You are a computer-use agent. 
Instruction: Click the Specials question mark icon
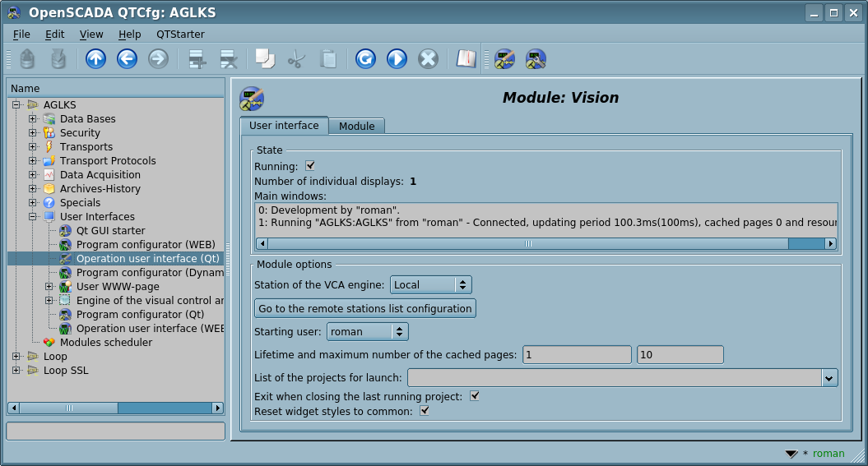(49, 202)
